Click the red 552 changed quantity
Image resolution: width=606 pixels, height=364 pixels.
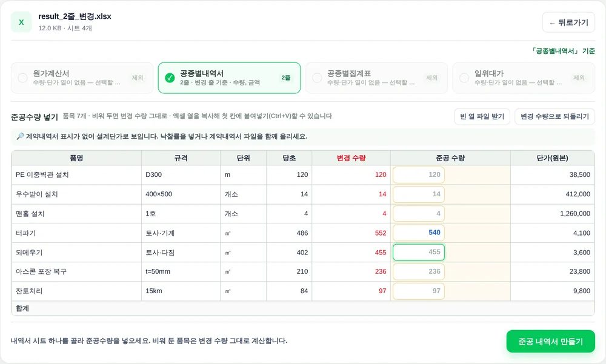coord(381,233)
